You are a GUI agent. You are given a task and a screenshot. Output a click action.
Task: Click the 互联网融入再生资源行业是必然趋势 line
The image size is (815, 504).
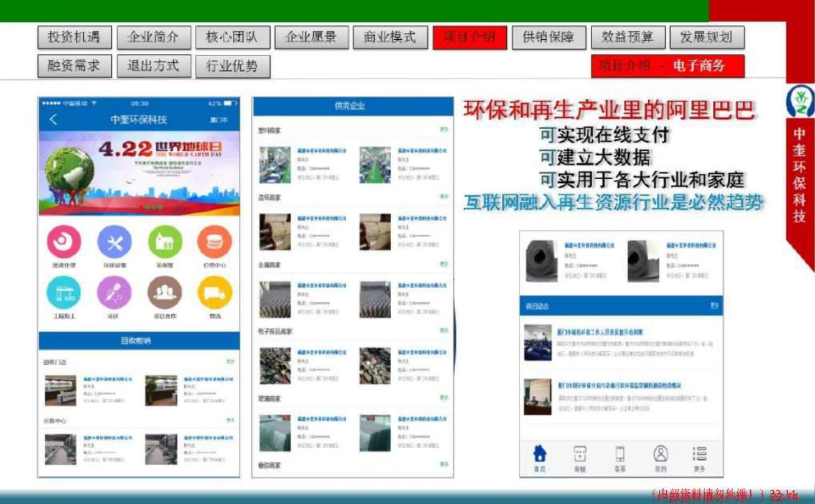tap(614, 203)
